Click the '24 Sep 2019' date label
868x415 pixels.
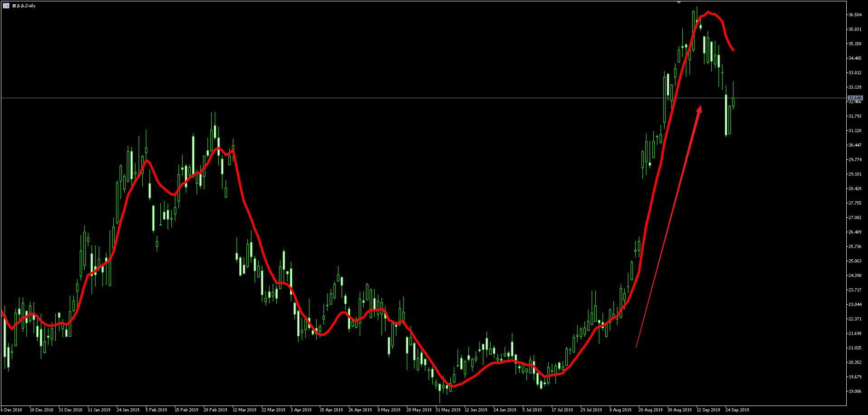pos(737,410)
